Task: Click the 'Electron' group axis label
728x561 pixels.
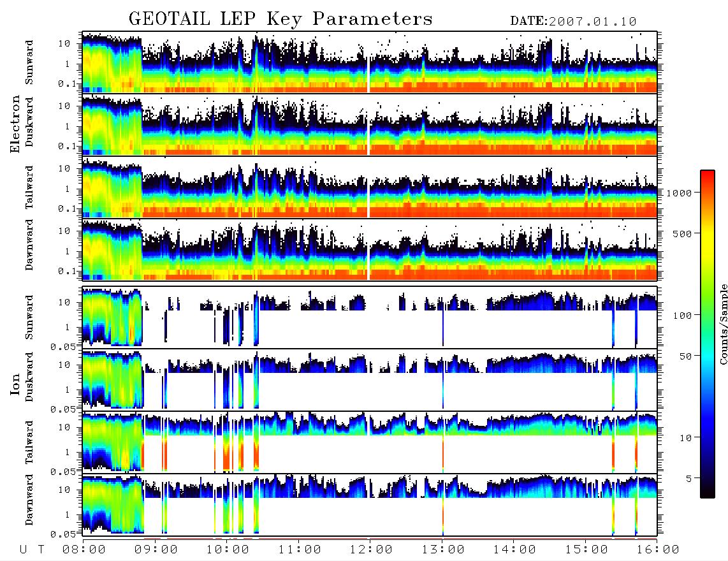Action: [x=15, y=124]
